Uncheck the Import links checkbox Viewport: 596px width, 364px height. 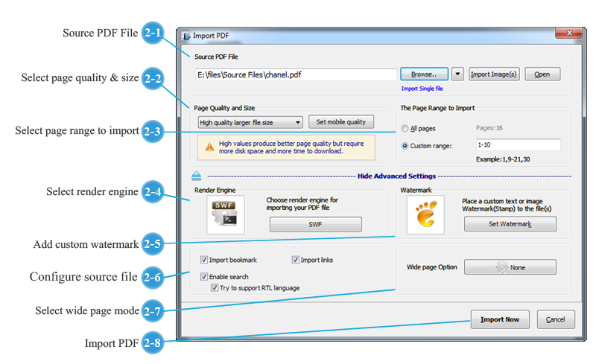[296, 260]
